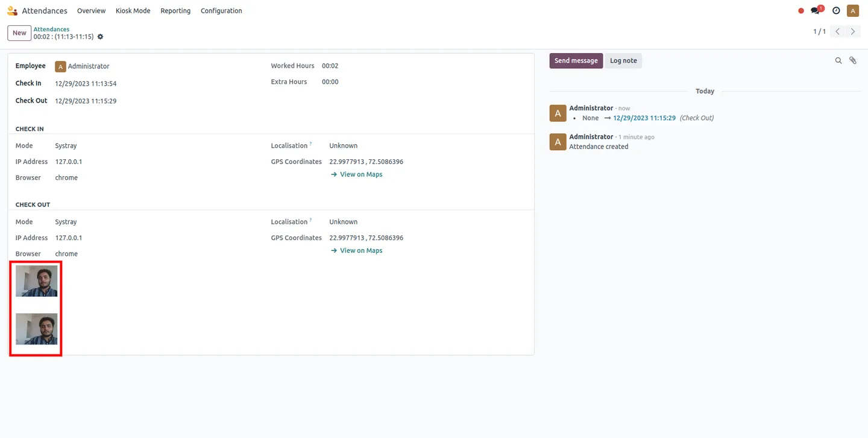Open the Kiosk Mode menu
The height and width of the screenshot is (438, 868).
tap(133, 11)
